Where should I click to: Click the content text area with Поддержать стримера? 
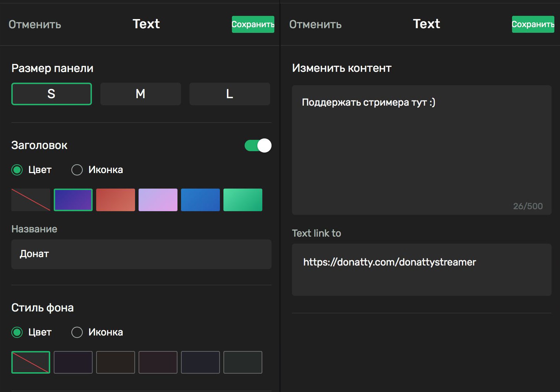point(422,150)
